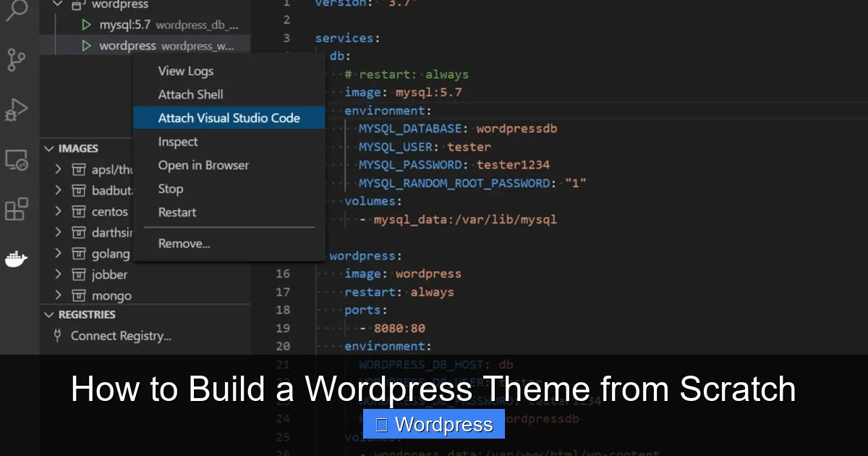
Task: Expand the centos image entry
Action: (x=58, y=211)
